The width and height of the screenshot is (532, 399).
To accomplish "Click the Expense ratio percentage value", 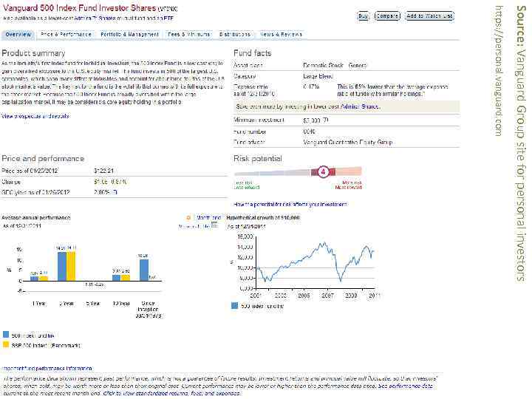I will [x=311, y=87].
